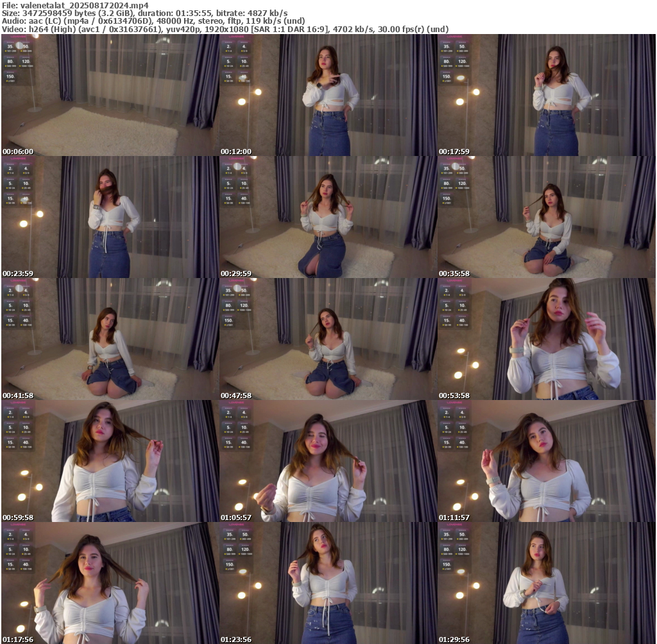657x644 pixels.
Task: Select the thumbnail at timestamp 00:06:00
Action: [110, 95]
